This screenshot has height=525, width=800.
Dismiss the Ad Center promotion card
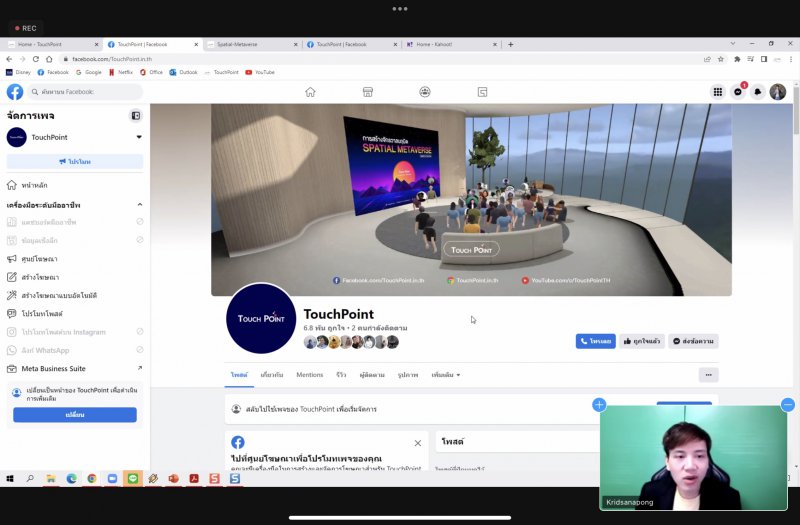[418, 443]
